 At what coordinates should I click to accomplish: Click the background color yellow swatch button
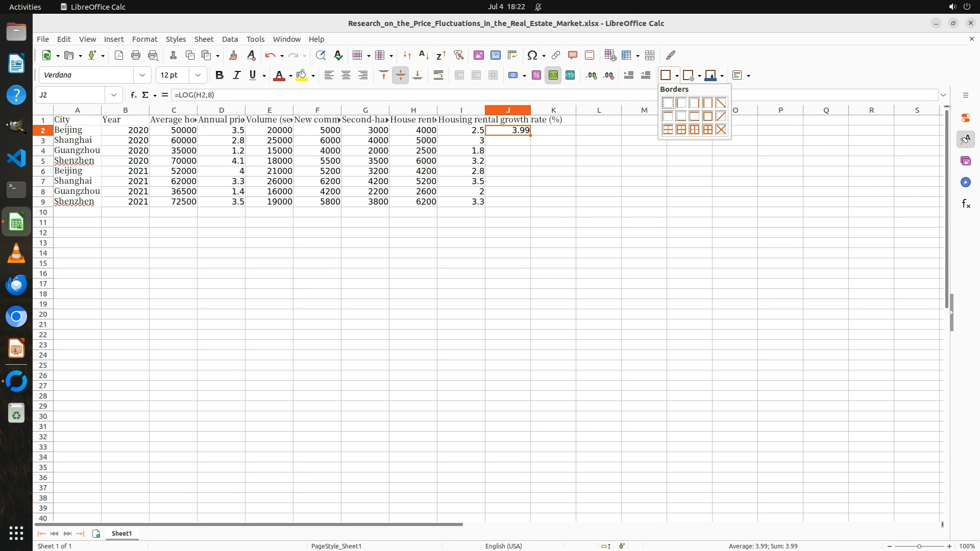[302, 76]
